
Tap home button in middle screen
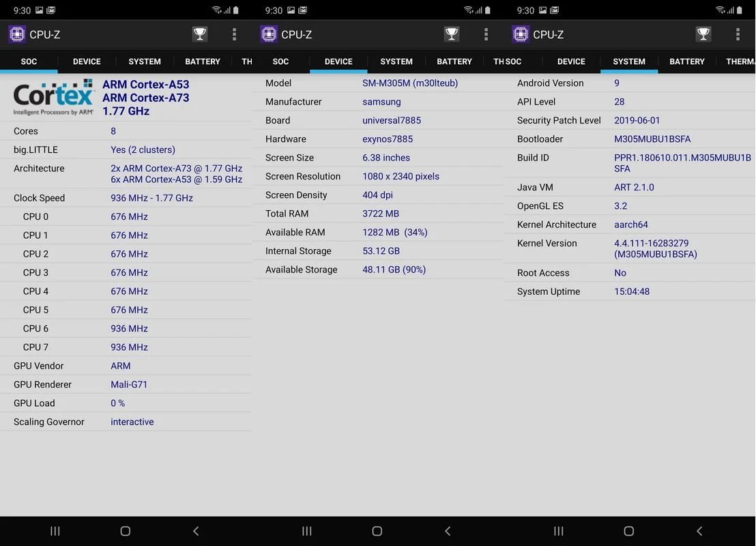pos(377,531)
